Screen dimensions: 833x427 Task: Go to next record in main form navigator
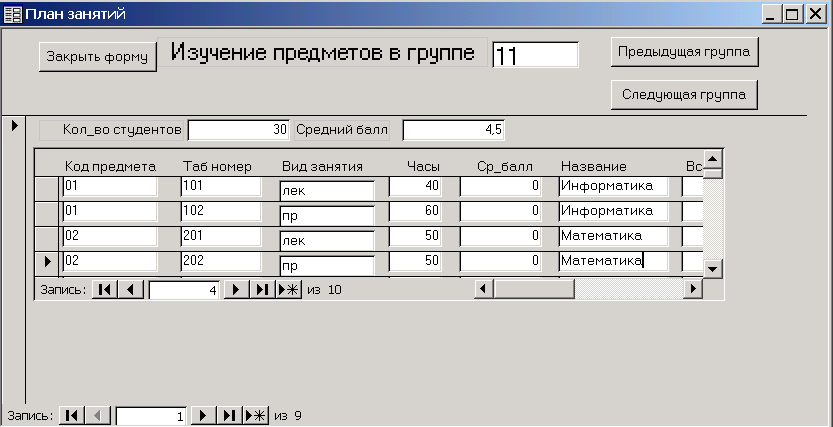203,416
